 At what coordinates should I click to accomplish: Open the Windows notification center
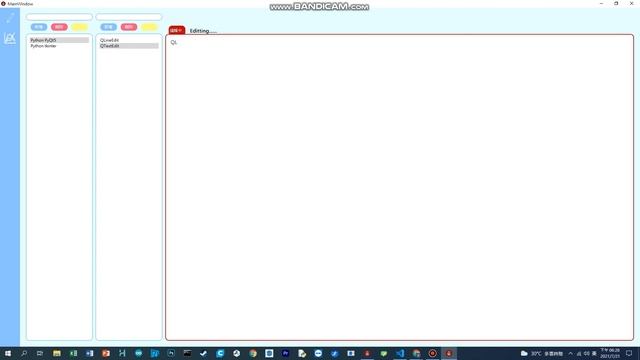tap(629, 353)
